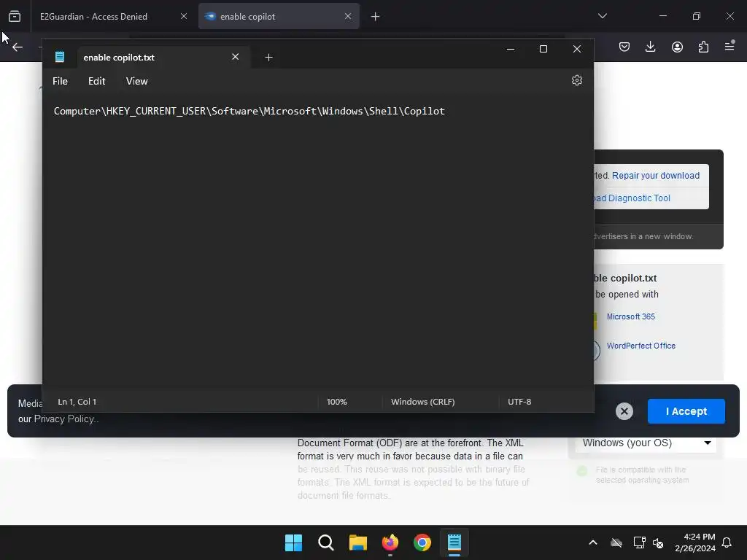Screen dimensions: 747x560
Task: Open browser extensions puzzle icon
Action: [x=703, y=47]
